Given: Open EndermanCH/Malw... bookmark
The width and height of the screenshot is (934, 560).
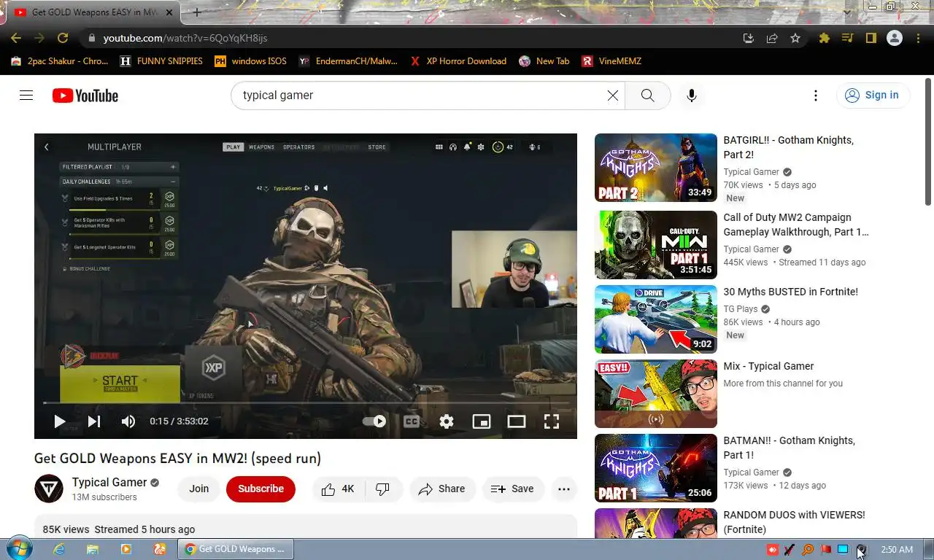Looking at the screenshot, I should pyautogui.click(x=348, y=61).
